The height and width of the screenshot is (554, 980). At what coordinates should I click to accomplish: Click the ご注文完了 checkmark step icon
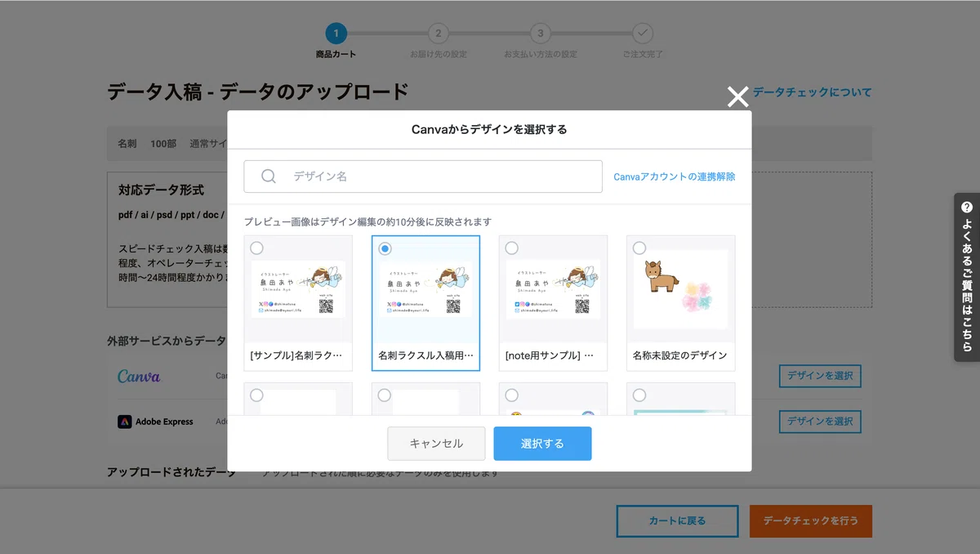pyautogui.click(x=643, y=34)
